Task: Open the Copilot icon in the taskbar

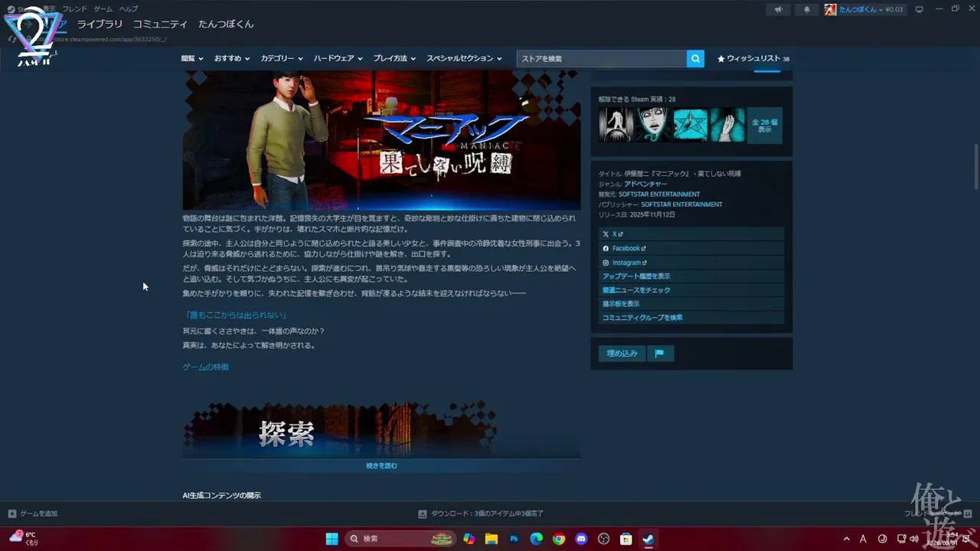Action: 469,539
